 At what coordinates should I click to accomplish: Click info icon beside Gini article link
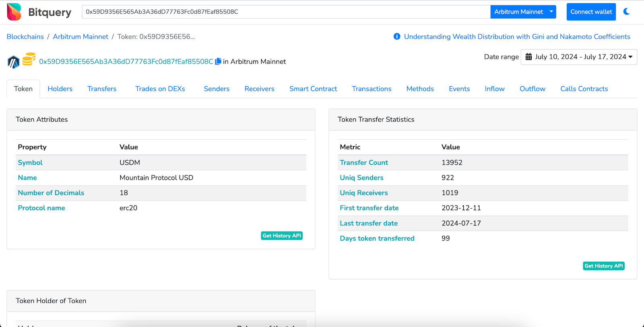397,37
